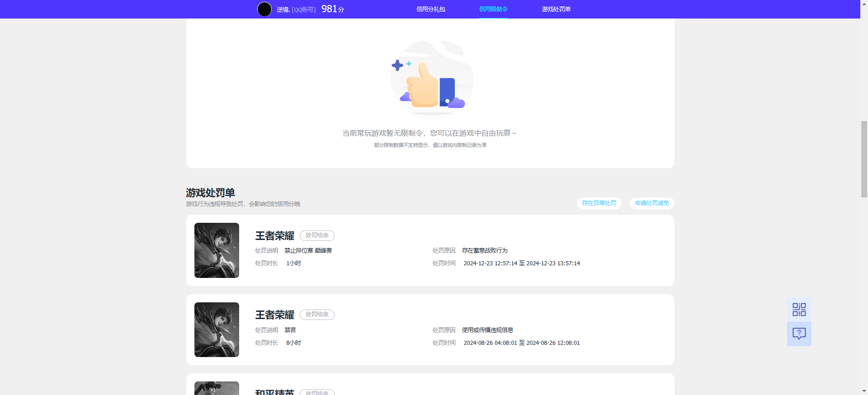Click 王者荣耀 title of the 1小时 penalty
The image size is (868, 395).
pos(274,236)
